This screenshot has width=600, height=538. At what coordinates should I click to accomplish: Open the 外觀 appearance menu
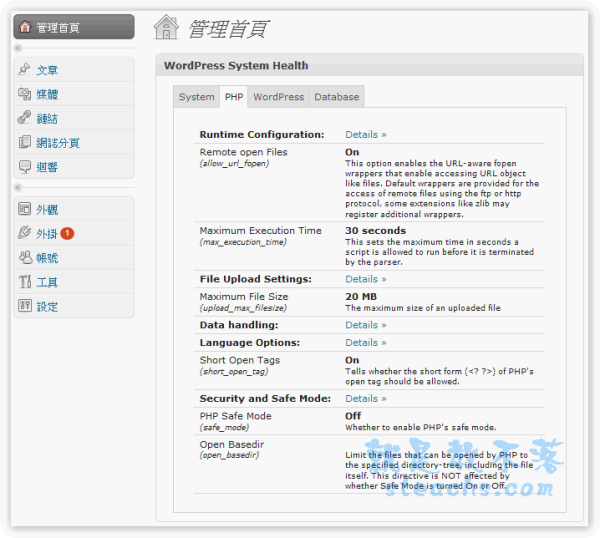(74, 209)
